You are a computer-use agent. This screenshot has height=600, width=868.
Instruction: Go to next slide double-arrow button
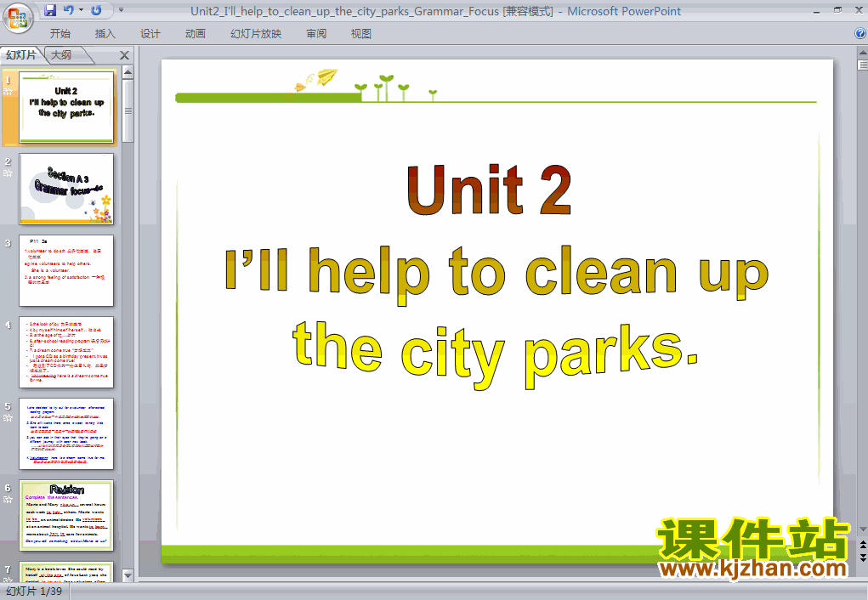click(862, 558)
